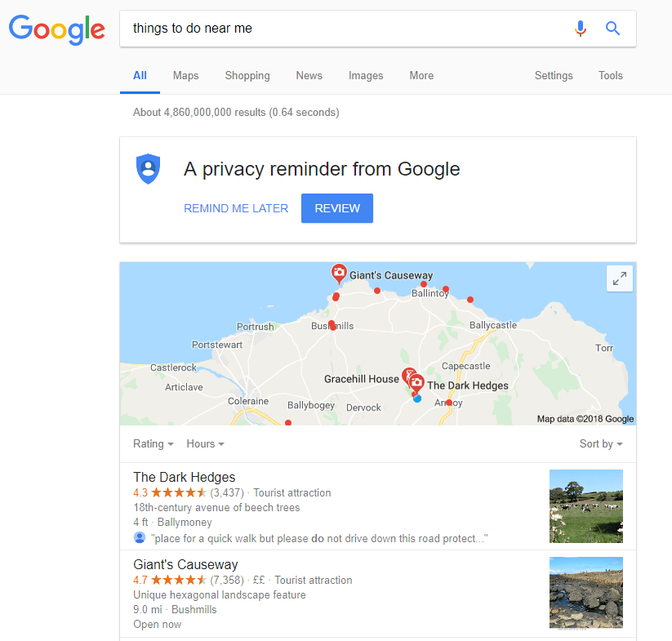Image resolution: width=672 pixels, height=641 pixels.
Task: Open the Images results tab
Action: point(366,75)
